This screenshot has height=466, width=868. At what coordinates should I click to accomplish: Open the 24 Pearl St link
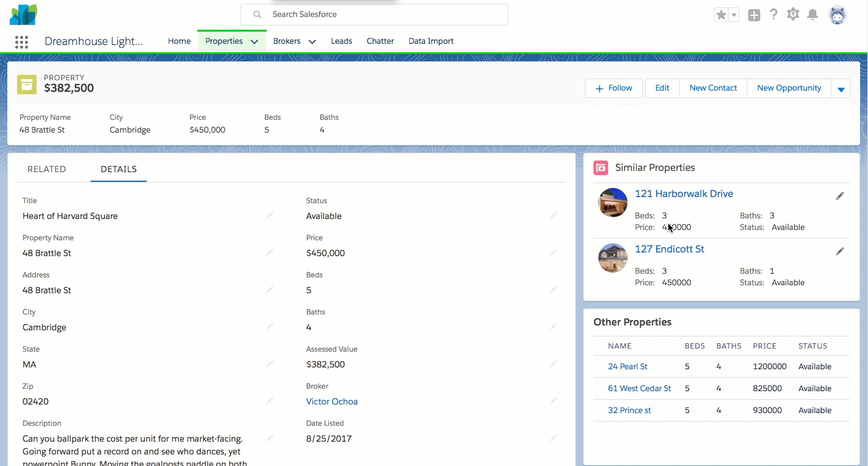pyautogui.click(x=628, y=366)
